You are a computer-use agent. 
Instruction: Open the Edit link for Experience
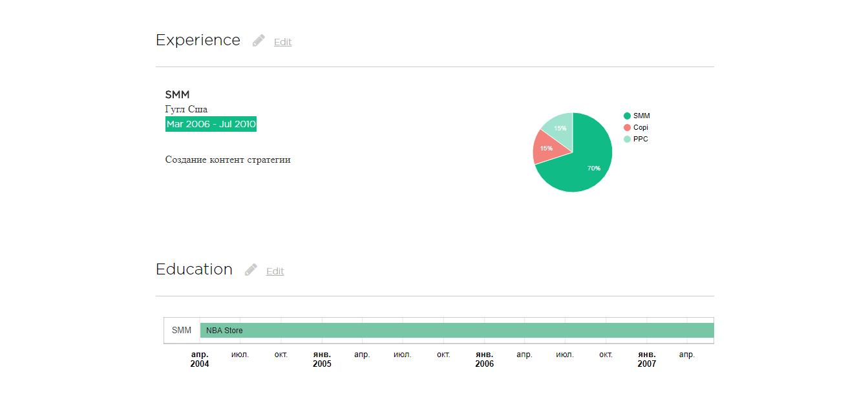(282, 42)
